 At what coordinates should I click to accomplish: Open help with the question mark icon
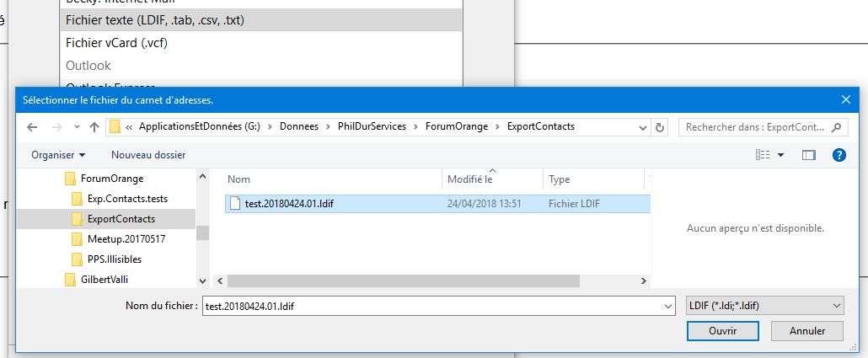839,155
